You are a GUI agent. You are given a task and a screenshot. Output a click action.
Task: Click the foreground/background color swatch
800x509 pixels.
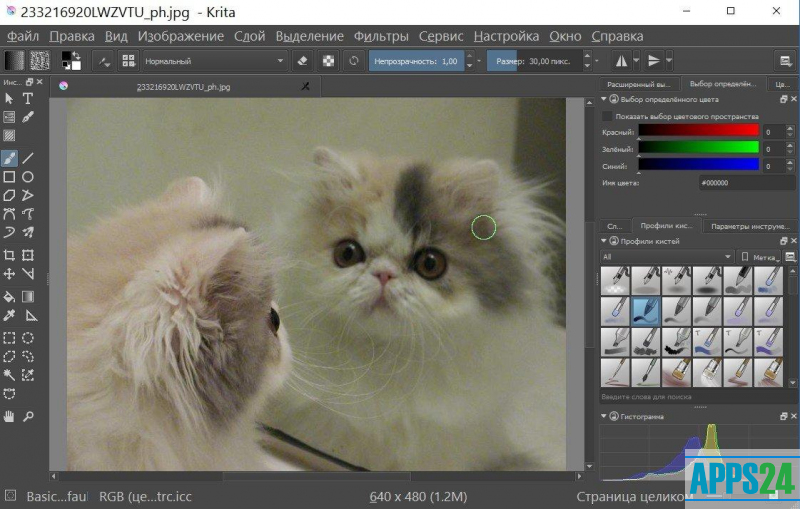(71, 61)
